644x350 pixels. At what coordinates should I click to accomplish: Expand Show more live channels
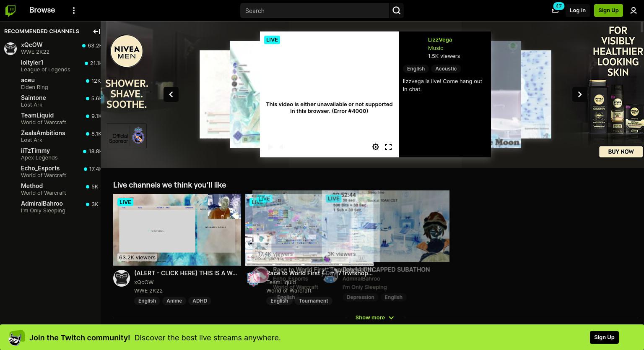374,318
